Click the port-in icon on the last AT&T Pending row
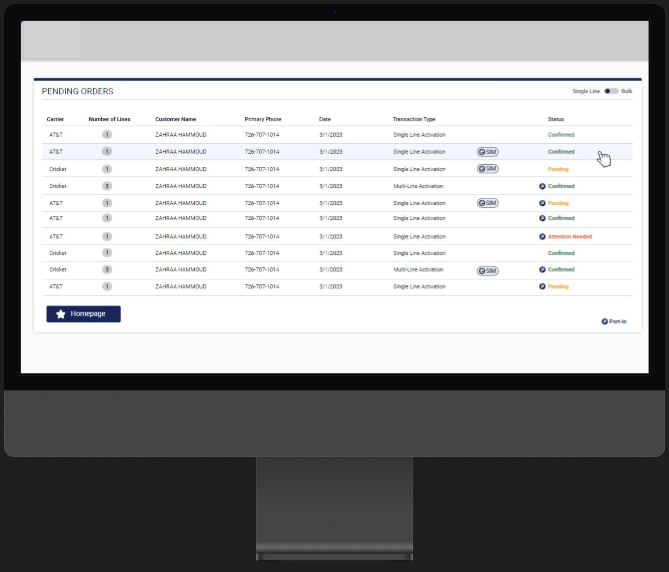The image size is (669, 572). [542, 287]
